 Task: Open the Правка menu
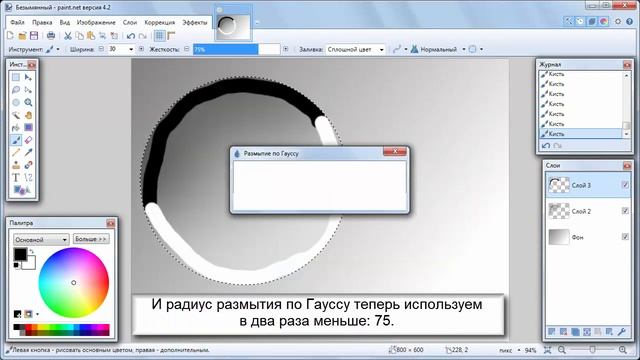[42, 22]
